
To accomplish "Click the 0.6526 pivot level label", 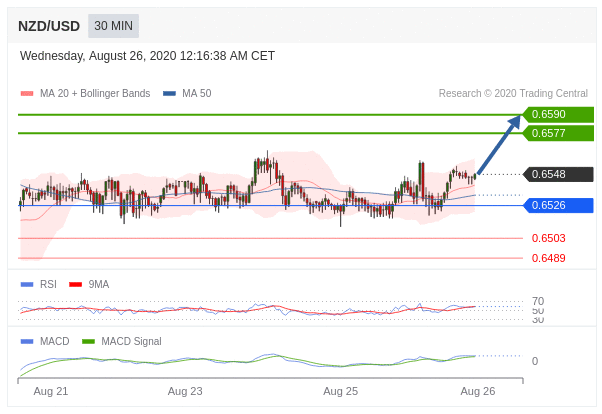I will coord(558,205).
